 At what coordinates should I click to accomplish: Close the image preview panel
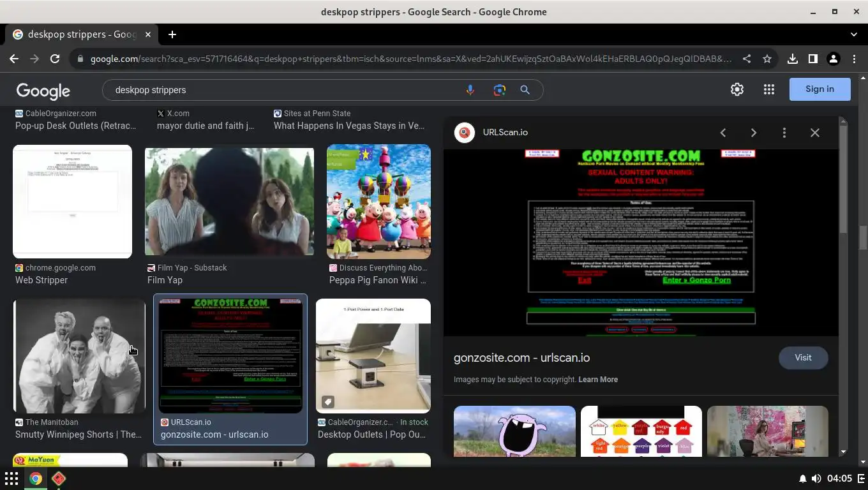tap(815, 133)
